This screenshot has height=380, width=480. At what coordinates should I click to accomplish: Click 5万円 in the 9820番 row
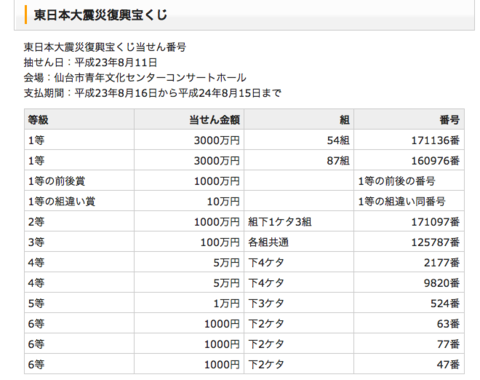(227, 283)
